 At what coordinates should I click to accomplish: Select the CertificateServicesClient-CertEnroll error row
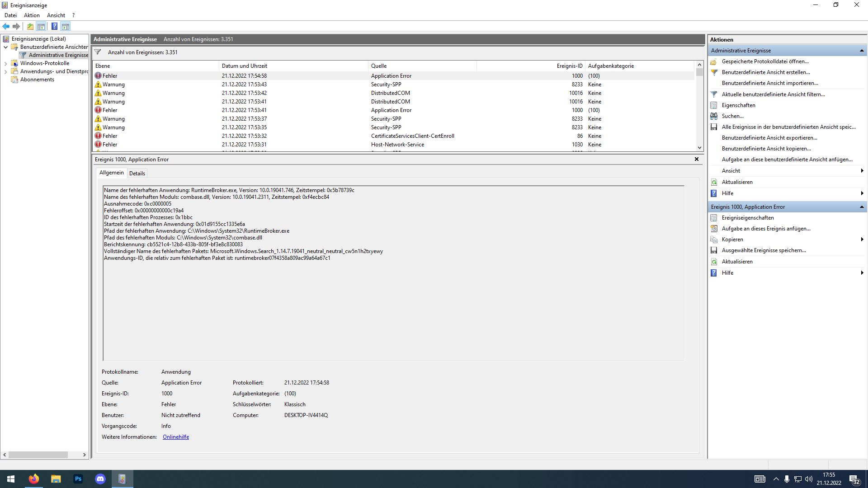pyautogui.click(x=412, y=136)
